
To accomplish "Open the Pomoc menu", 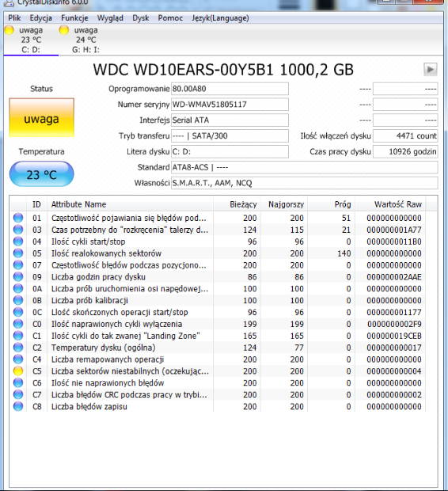I will pos(170,18).
